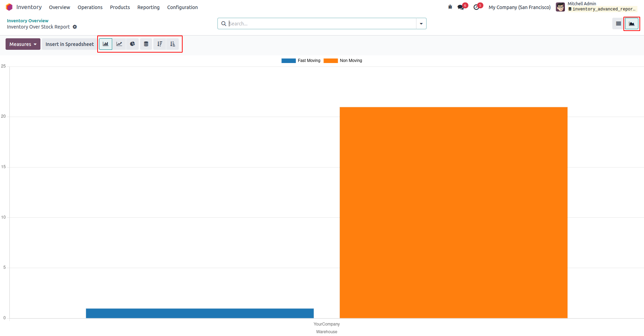Open the Measures dropdown
Image resolution: width=644 pixels, height=336 pixels.
tap(23, 44)
